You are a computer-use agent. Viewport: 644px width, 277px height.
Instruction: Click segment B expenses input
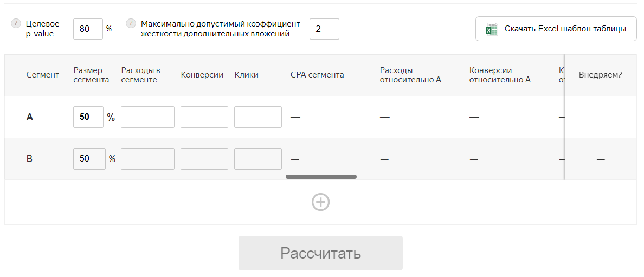tap(147, 159)
